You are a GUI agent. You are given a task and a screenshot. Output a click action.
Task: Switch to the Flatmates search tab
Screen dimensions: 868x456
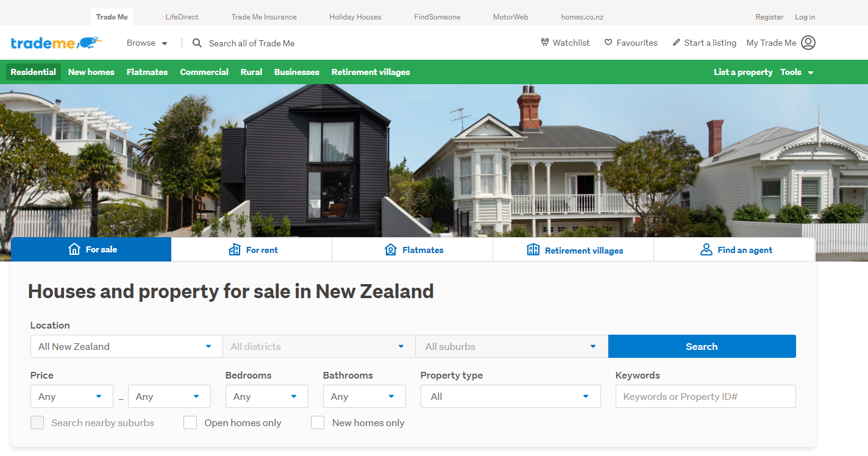pyautogui.click(x=413, y=249)
